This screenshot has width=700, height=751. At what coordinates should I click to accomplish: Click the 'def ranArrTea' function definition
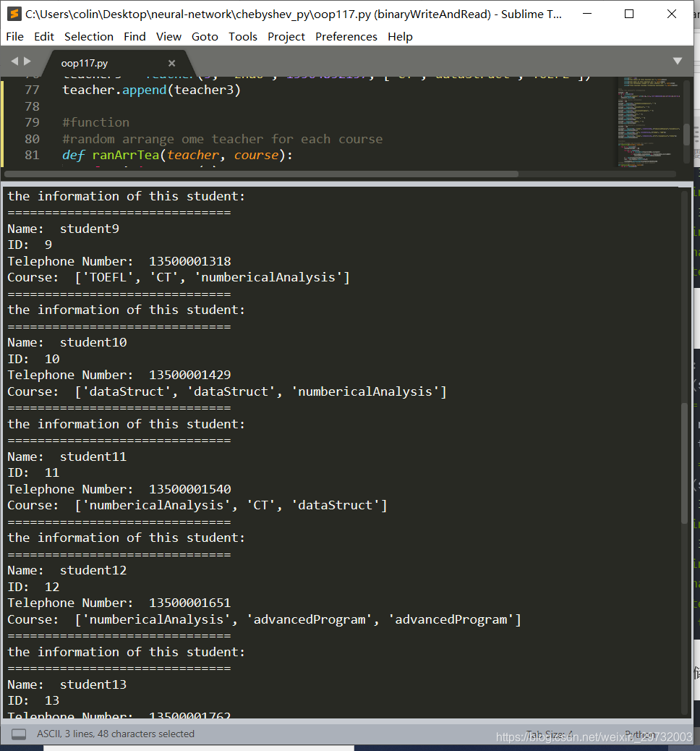coord(177,155)
